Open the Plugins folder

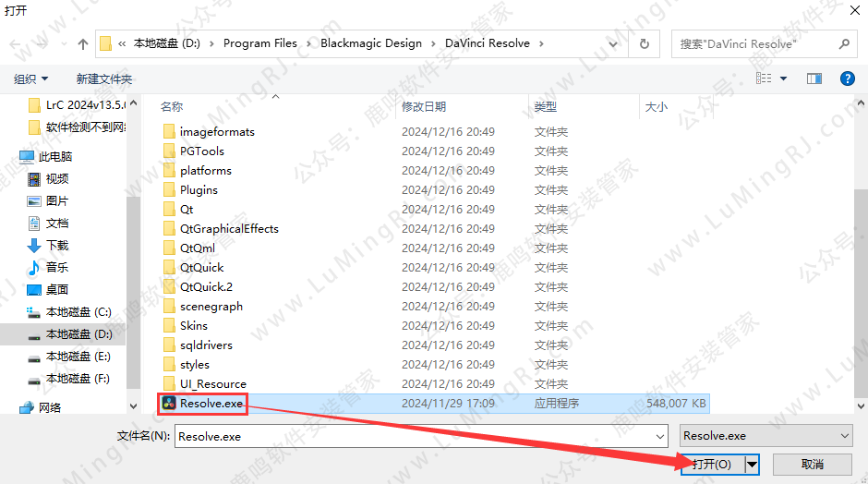tap(199, 189)
